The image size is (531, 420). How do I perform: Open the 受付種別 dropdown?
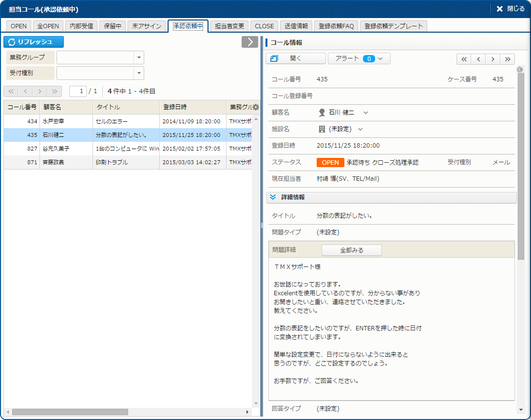[139, 73]
